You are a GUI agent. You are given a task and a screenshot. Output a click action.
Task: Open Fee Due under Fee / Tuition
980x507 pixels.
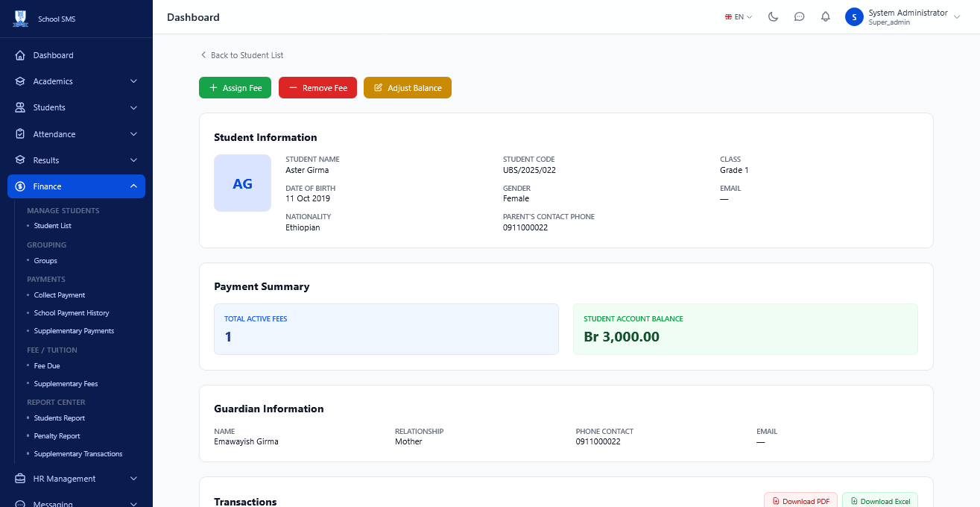pyautogui.click(x=47, y=366)
